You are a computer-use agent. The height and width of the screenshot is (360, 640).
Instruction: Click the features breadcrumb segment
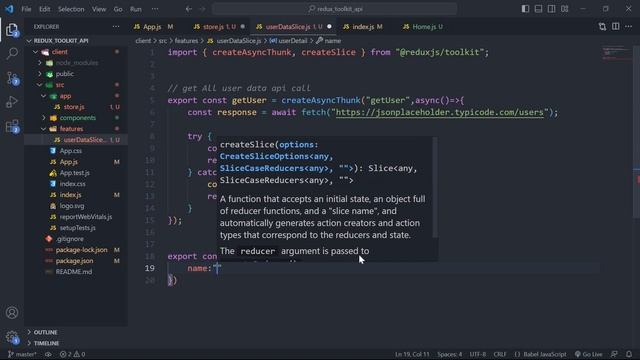click(186, 41)
